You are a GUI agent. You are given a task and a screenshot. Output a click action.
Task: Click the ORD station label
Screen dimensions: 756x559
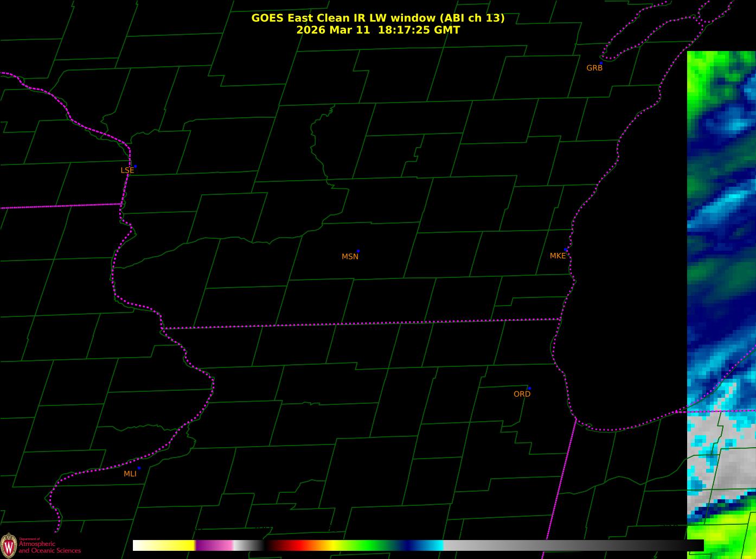coord(522,394)
